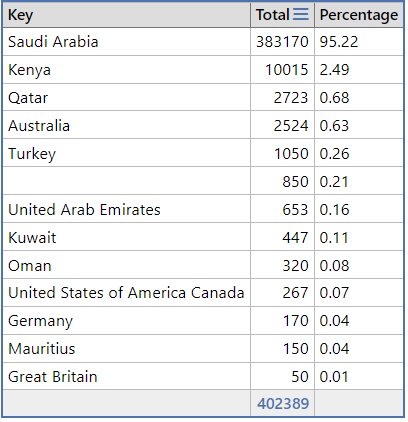
Task: Select the Kenya row
Action: click(x=203, y=70)
